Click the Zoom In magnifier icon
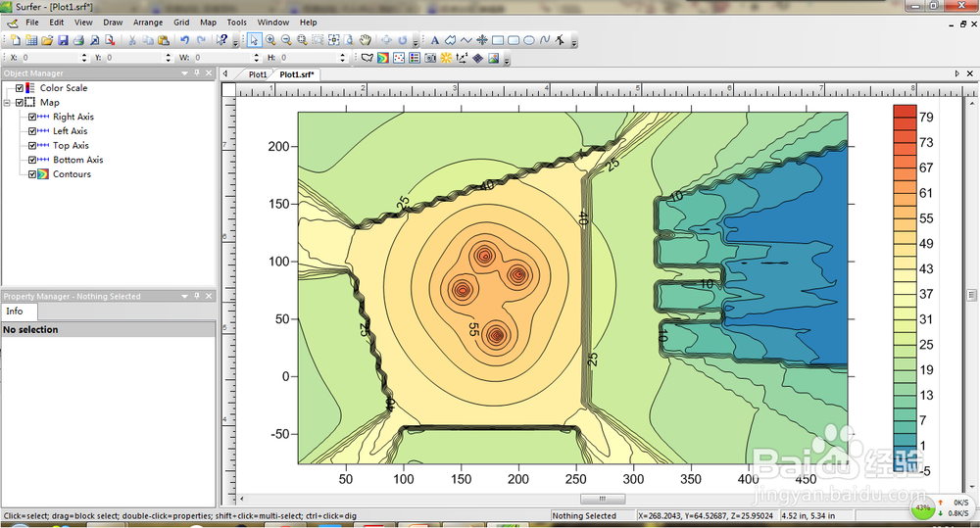The image size is (980, 528). tap(270, 40)
